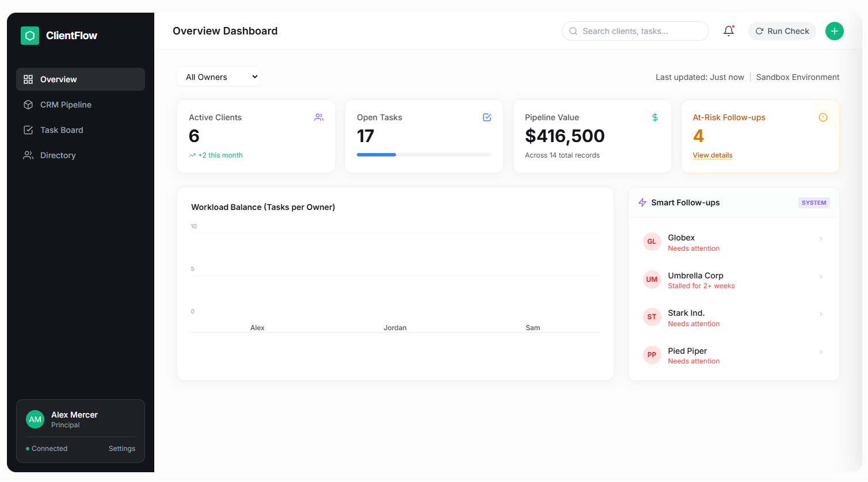The image size is (868, 482).
Task: Expand the Umbrella Corp follow-up chevron
Action: (x=821, y=277)
